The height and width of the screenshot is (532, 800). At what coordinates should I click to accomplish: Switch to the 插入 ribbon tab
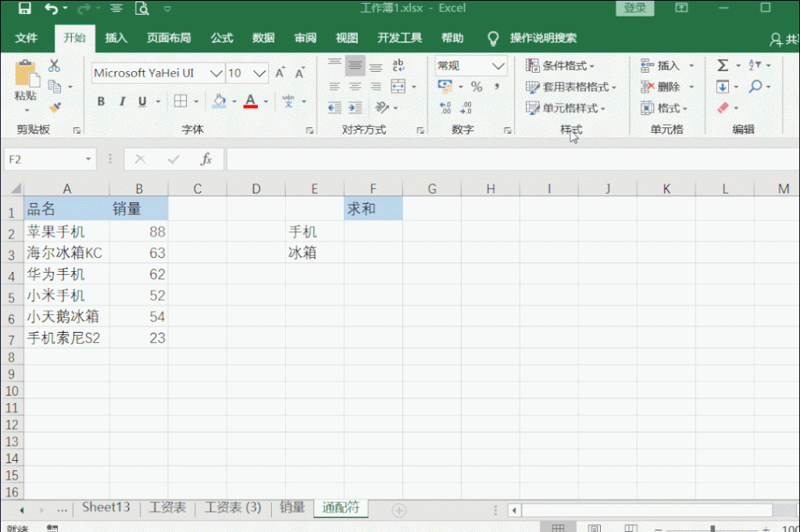click(x=116, y=37)
